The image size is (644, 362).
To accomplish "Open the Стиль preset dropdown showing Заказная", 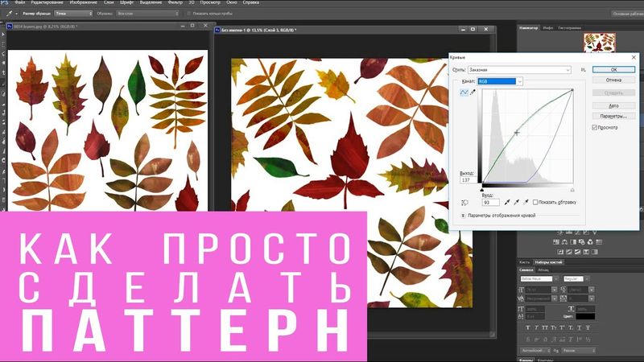I will pyautogui.click(x=519, y=70).
